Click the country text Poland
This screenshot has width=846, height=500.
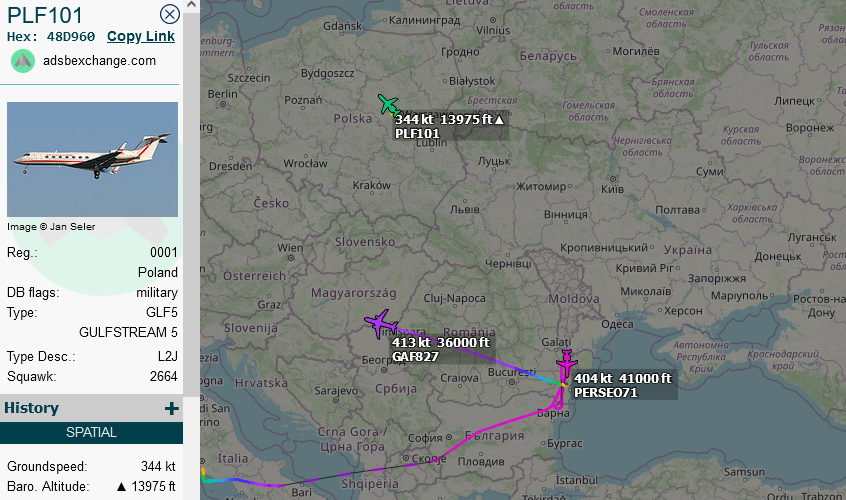click(158, 272)
